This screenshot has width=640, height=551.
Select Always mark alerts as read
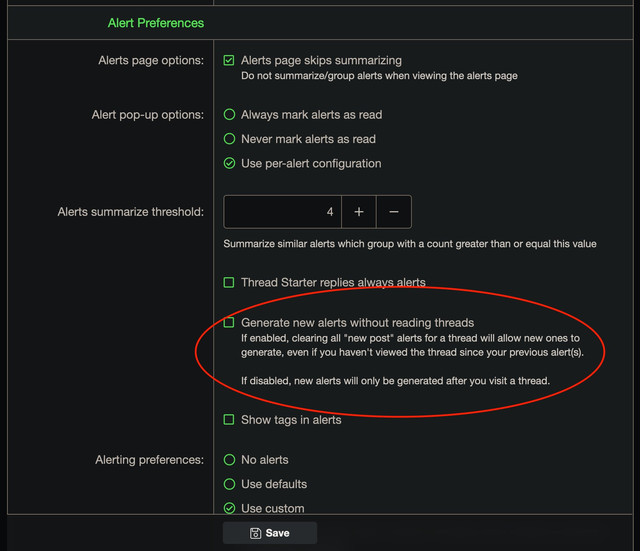tap(229, 115)
